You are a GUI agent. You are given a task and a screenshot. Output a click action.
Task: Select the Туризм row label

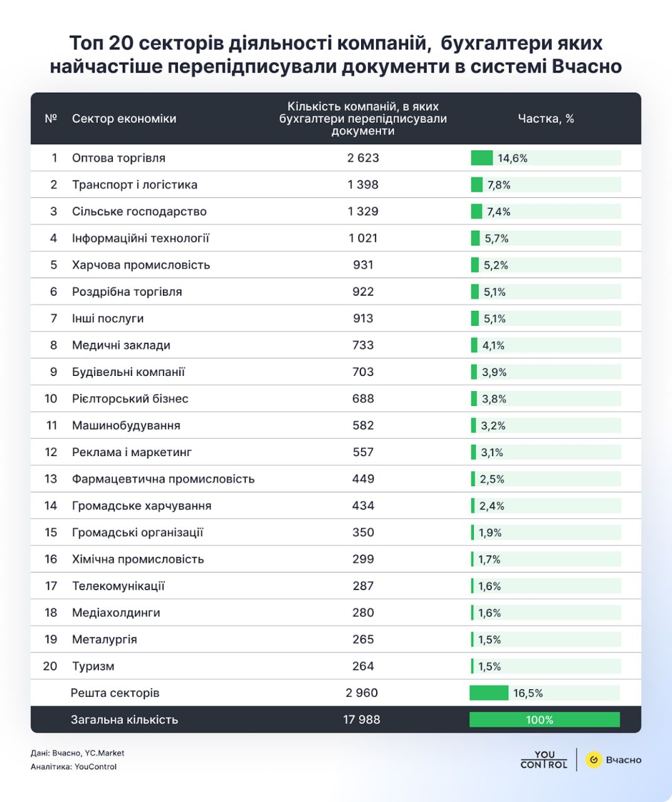pos(93,666)
